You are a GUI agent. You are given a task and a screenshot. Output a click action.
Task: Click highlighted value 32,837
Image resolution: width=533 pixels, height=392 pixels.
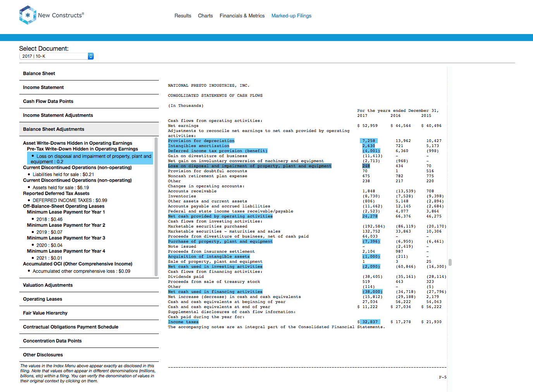(x=370, y=322)
